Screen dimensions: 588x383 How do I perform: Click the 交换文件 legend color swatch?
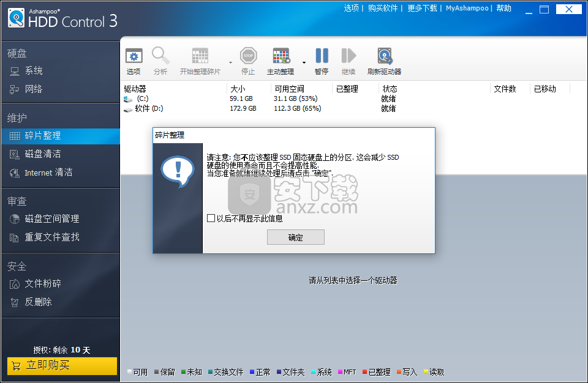point(210,372)
